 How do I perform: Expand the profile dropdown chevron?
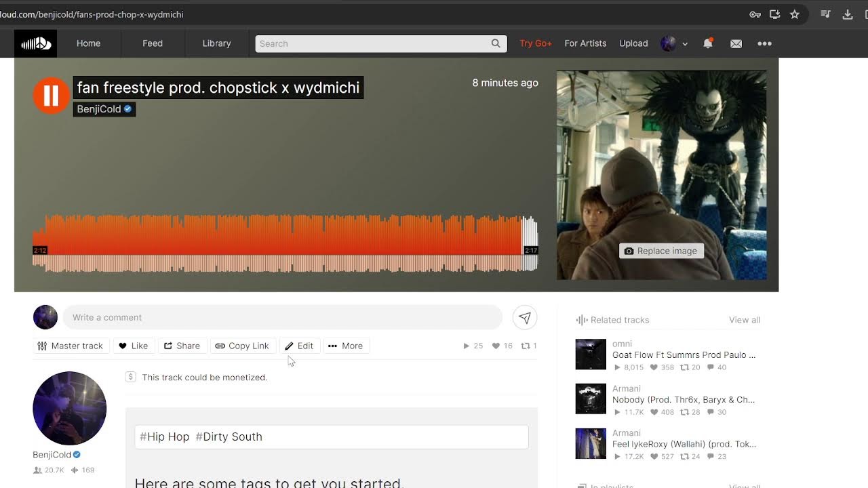click(x=685, y=44)
